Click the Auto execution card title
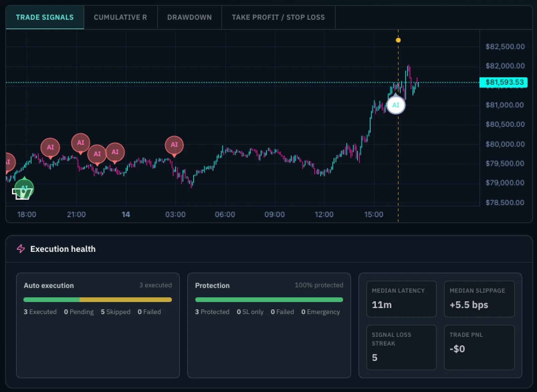The image size is (537, 392). (49, 285)
